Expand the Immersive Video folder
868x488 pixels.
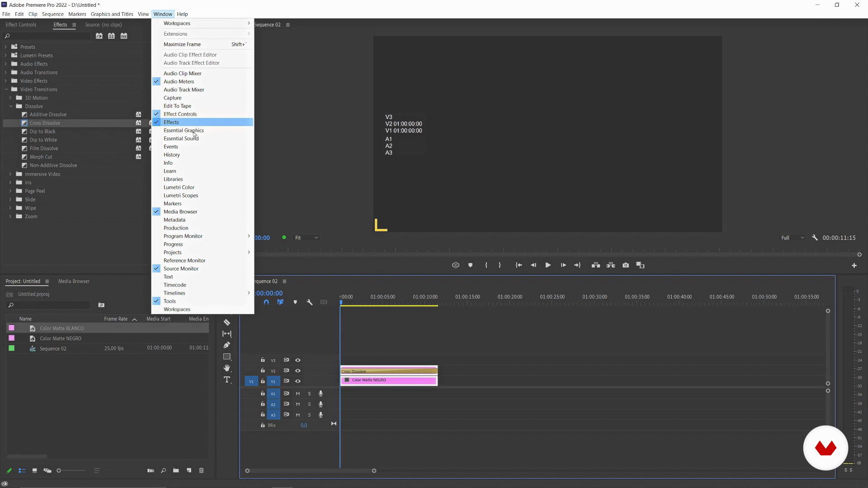coord(10,174)
